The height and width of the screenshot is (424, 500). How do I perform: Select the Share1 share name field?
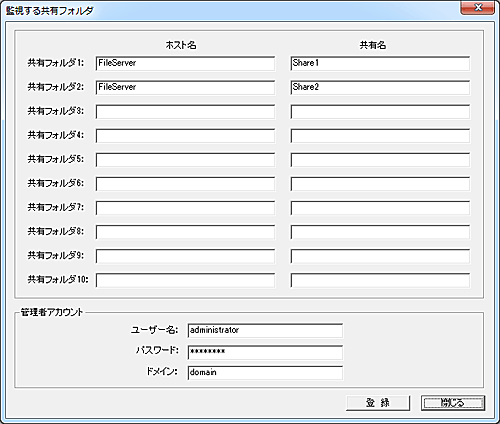pyautogui.click(x=380, y=63)
